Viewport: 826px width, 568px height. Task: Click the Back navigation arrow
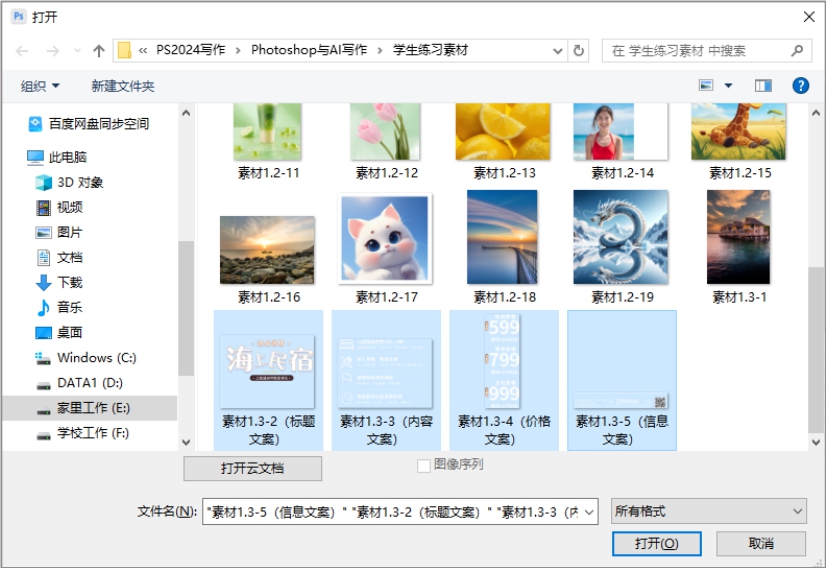coord(22,51)
